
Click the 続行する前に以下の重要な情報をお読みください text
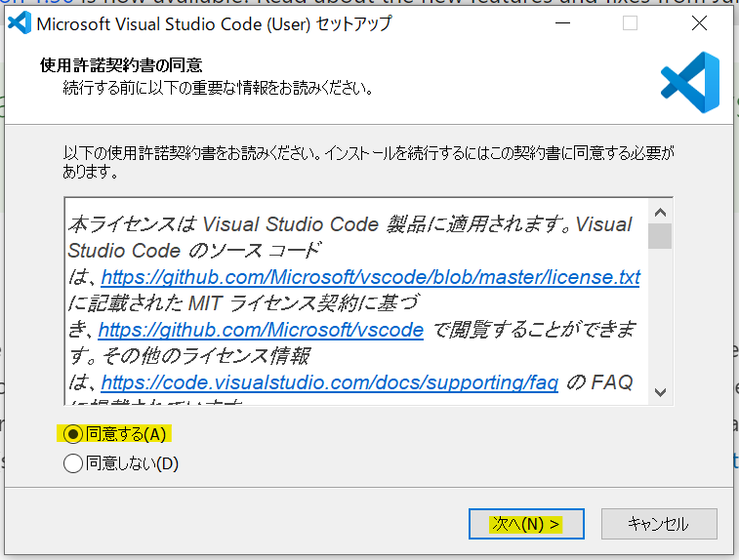219,88
